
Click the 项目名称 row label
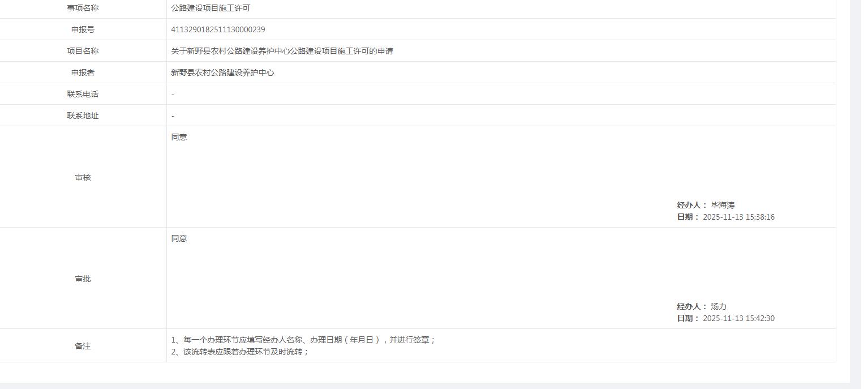click(82, 50)
